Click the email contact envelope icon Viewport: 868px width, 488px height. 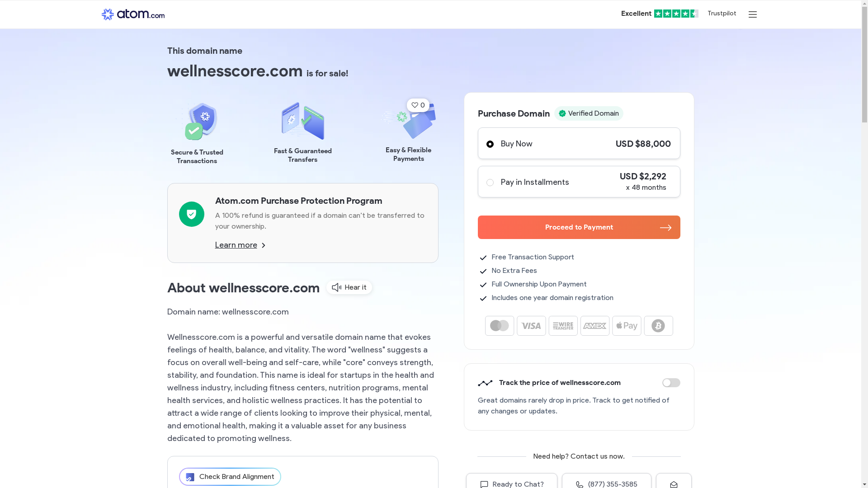point(674,483)
